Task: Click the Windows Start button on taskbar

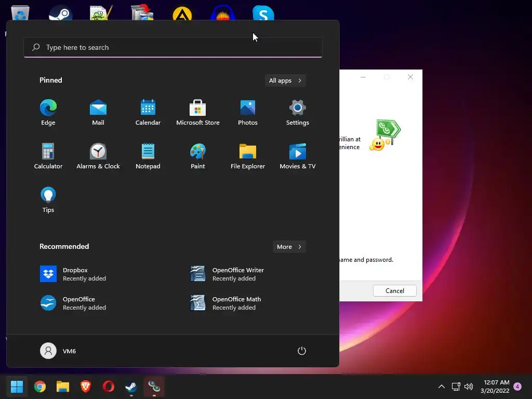Action: (17, 387)
